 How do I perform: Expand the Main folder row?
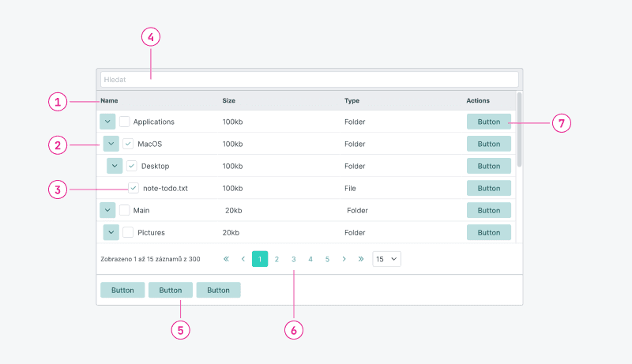[x=107, y=210]
